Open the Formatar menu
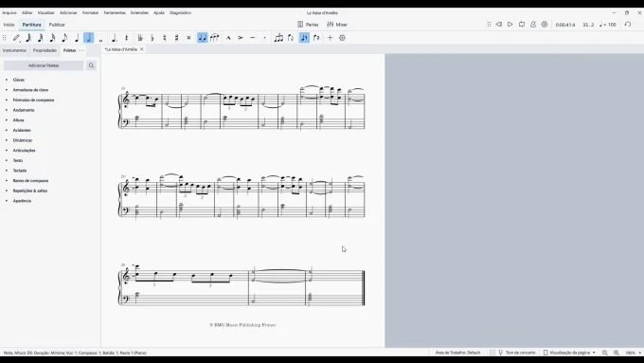Viewport: 644px width, 363px height. (90, 12)
